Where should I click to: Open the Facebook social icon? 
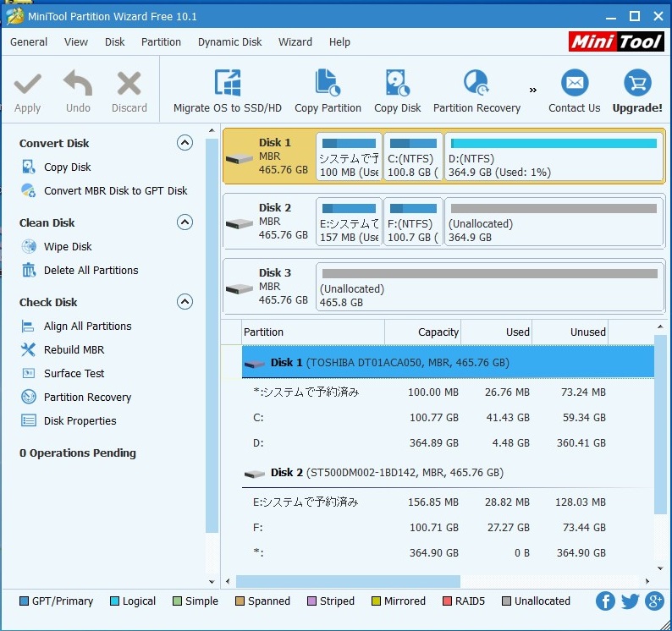605,601
